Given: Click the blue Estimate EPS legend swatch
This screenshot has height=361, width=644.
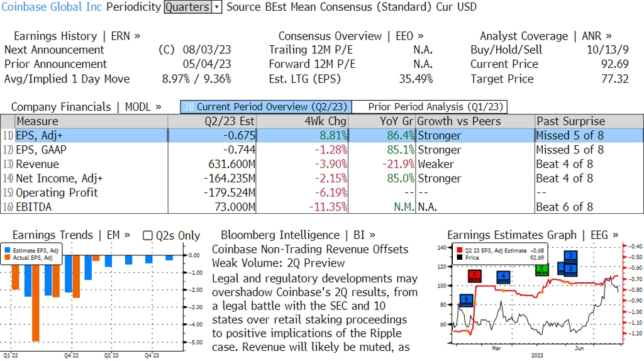Looking at the screenshot, I should [x=8, y=250].
